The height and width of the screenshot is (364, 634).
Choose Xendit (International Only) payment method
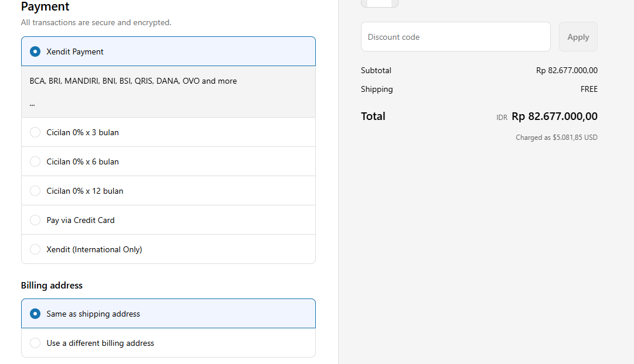(35, 249)
